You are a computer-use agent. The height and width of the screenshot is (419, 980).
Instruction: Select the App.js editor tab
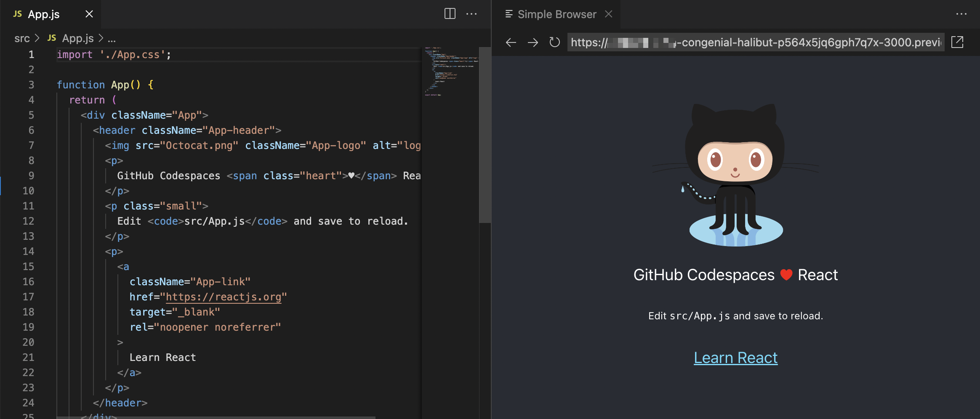[x=44, y=14]
